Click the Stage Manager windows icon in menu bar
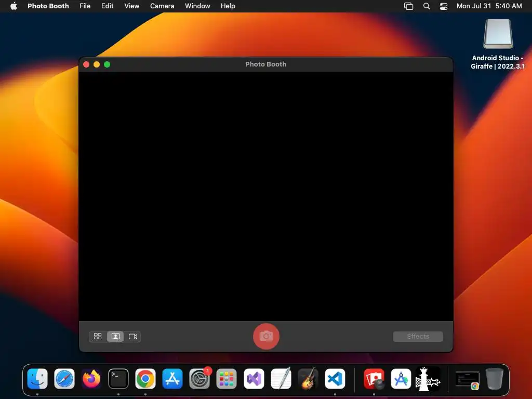The image size is (532, 399). (x=408, y=6)
